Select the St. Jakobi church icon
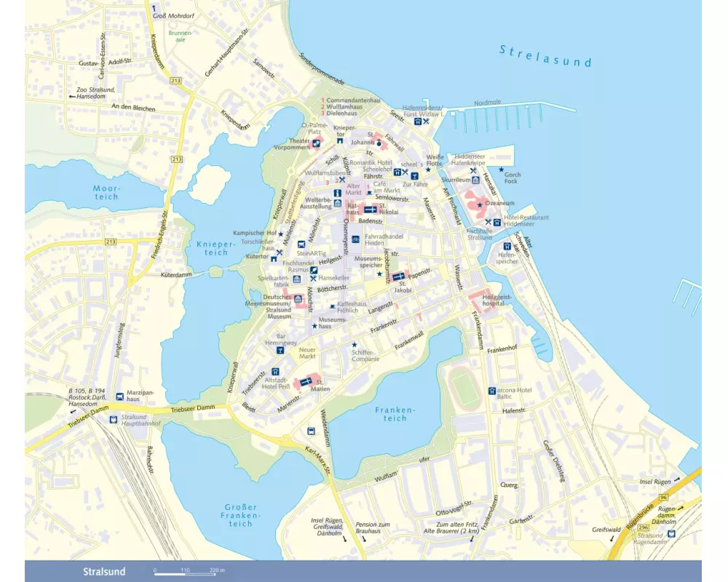This screenshot has width=728, height=582. pos(397,276)
